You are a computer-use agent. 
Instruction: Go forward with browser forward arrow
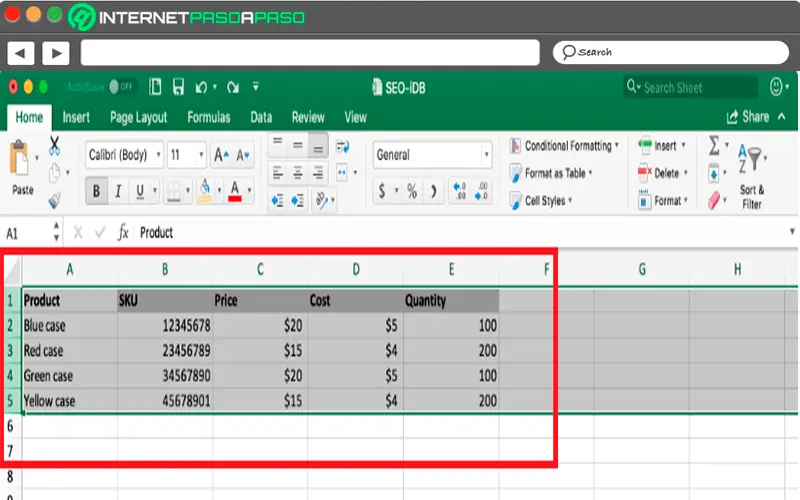pyautogui.click(x=56, y=53)
